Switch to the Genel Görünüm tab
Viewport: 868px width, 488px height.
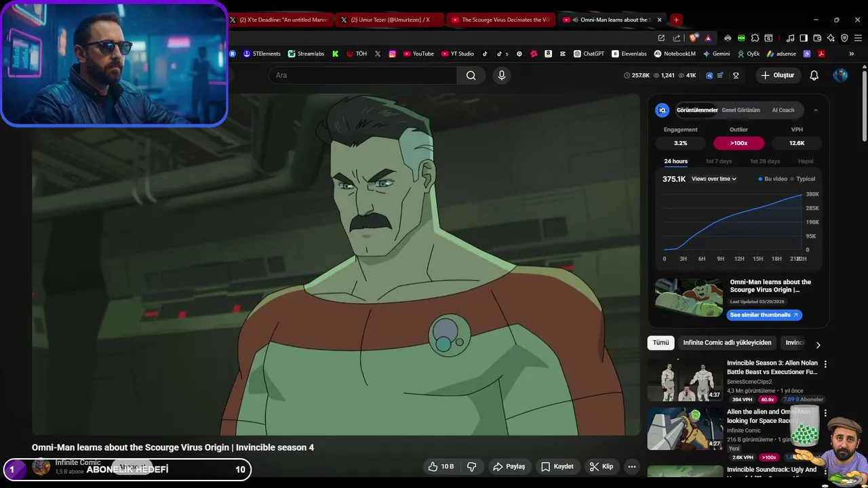[741, 110]
